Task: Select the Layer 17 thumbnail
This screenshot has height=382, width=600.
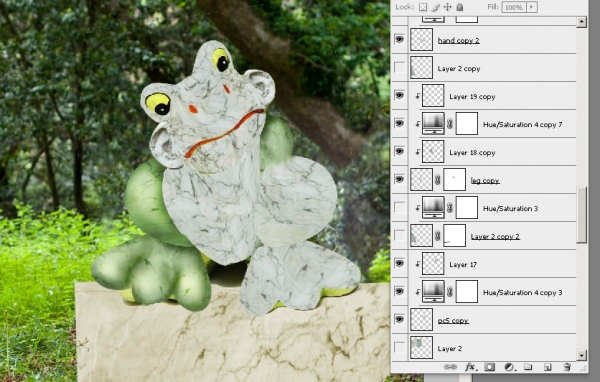Action: [433, 263]
